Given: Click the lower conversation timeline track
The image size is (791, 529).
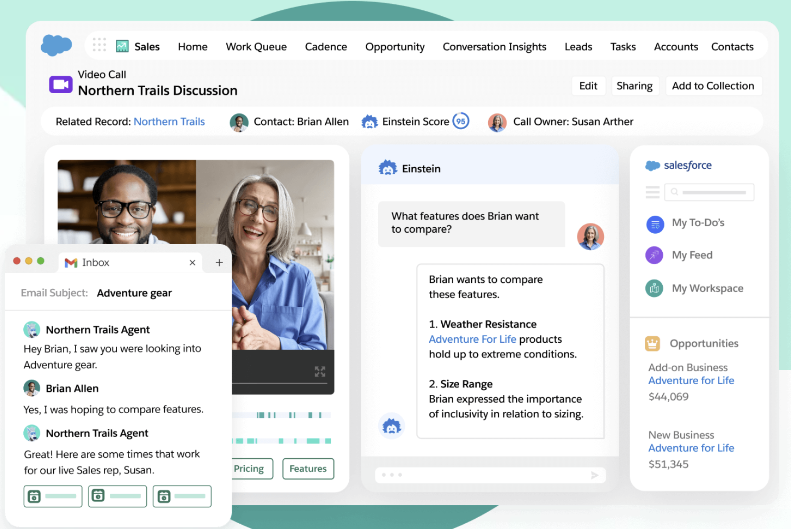Looking at the screenshot, I should [281, 441].
